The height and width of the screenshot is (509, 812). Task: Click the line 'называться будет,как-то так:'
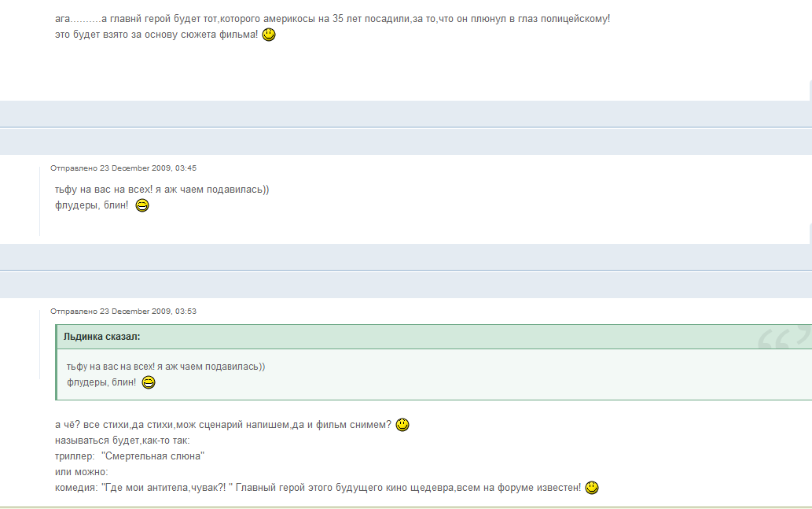[122, 441]
